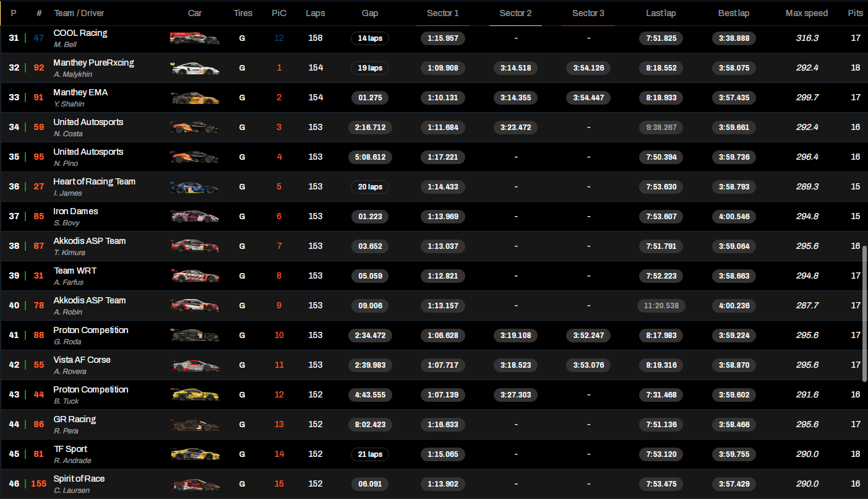Select the Sector 2 column tab

pos(515,13)
